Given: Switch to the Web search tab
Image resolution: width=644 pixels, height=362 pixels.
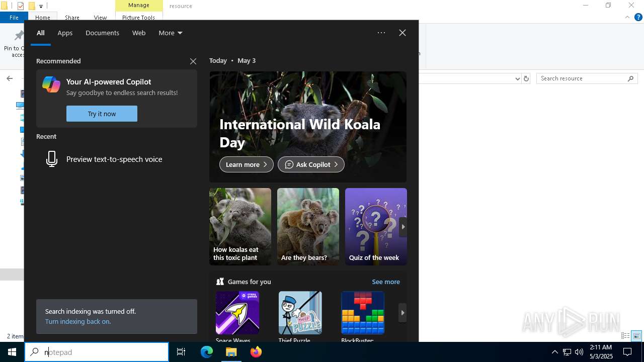Looking at the screenshot, I should point(139,33).
